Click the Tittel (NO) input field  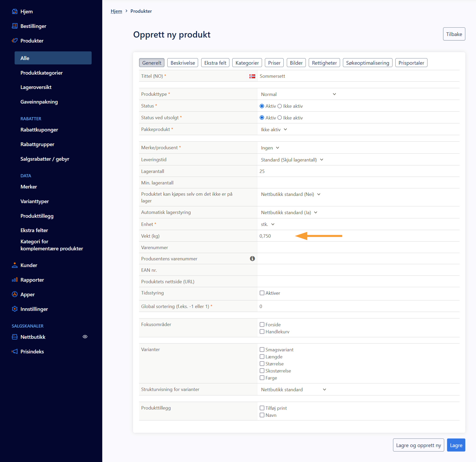pos(358,76)
